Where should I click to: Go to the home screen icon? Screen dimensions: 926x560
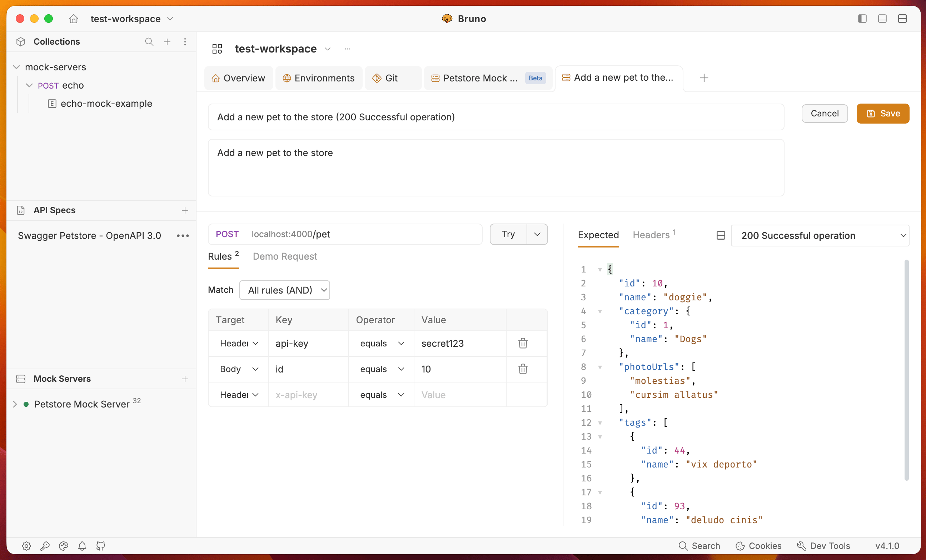[x=74, y=19]
